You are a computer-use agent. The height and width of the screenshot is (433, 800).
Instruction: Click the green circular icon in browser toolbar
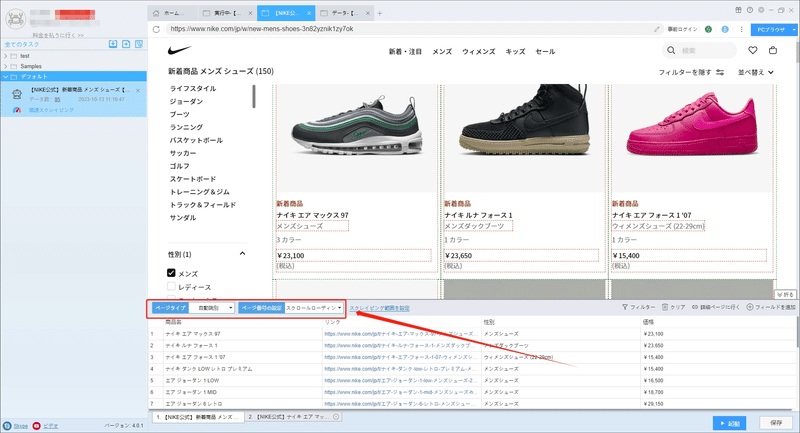(708, 30)
